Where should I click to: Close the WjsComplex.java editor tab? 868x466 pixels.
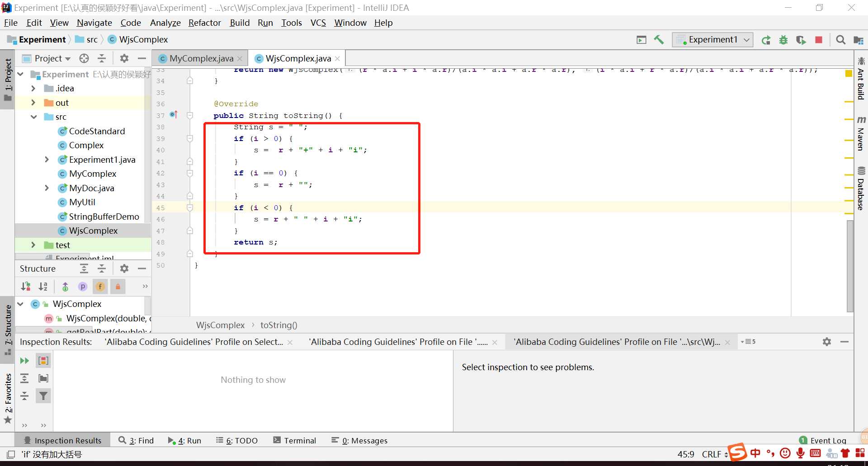337,59
